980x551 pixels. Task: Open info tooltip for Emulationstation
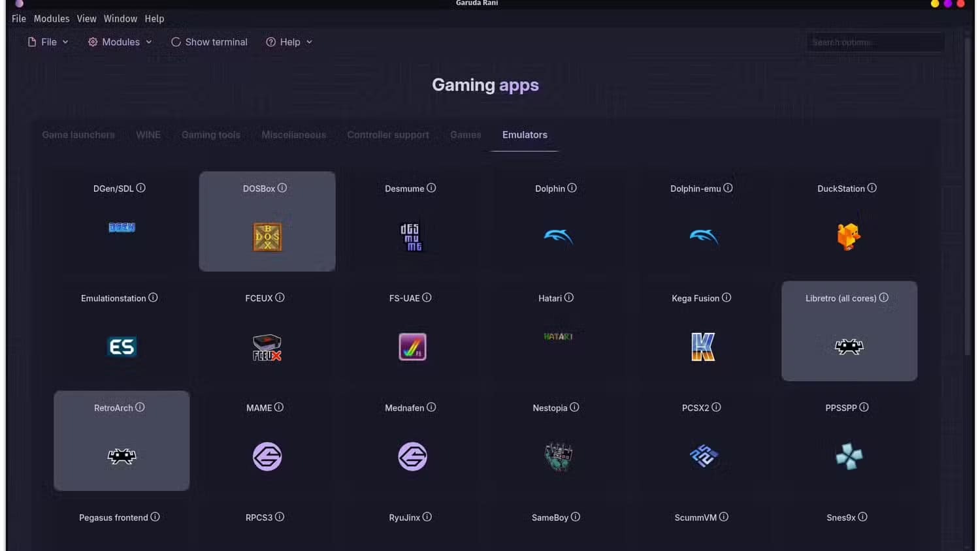(153, 298)
